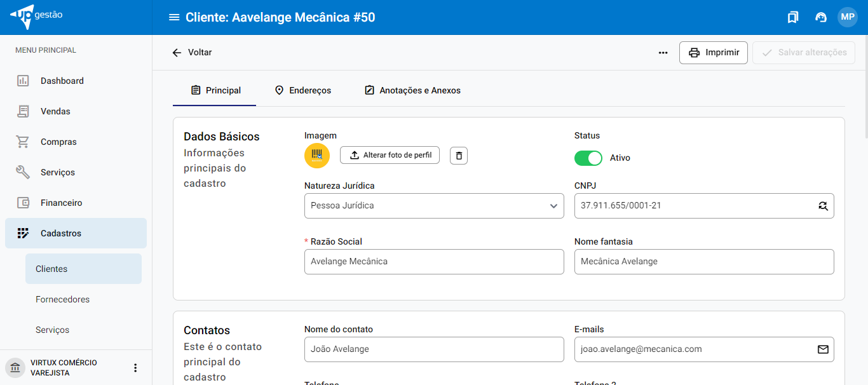Expand the Natureza Jurídica dropdown
Screen dimensions: 868x385
click(434, 206)
